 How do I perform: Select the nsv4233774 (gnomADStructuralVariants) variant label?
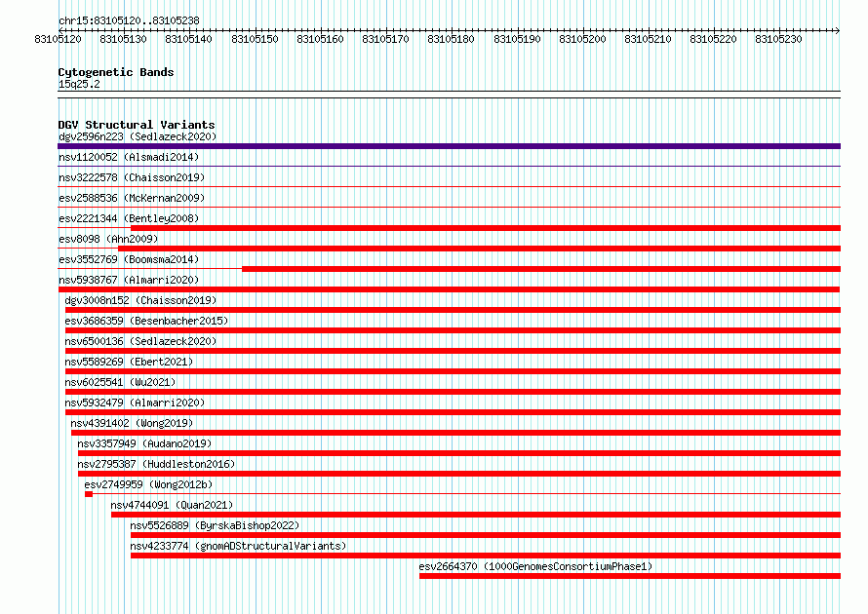(x=238, y=546)
